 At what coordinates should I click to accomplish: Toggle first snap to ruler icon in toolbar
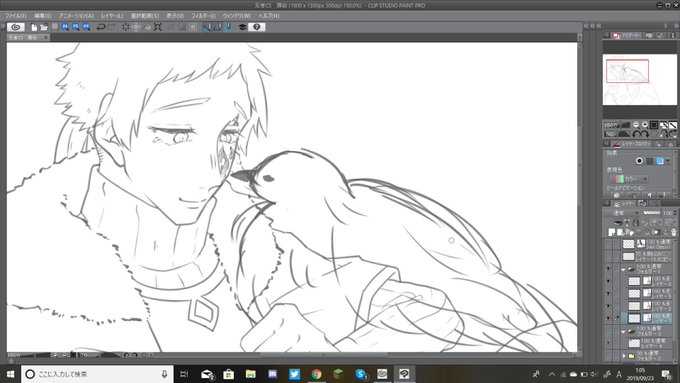click(x=206, y=27)
